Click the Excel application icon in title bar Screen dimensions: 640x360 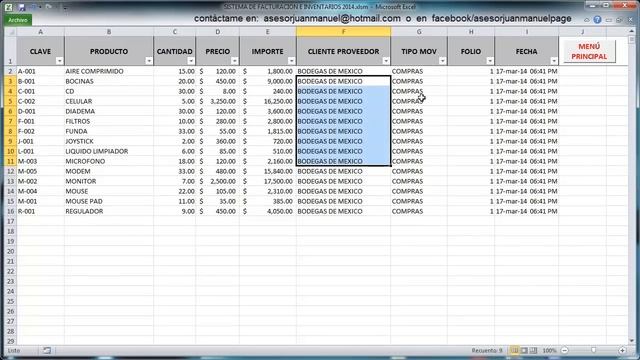(x=8, y=7)
